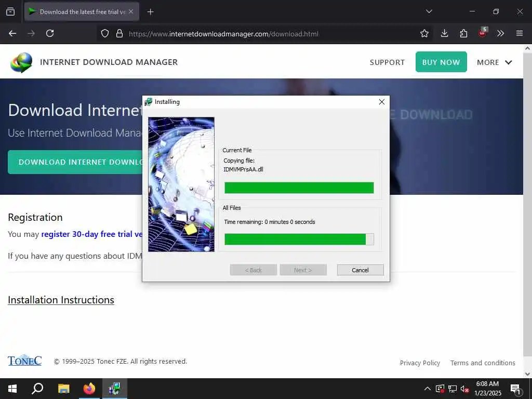Cancel the IDM installation
The height and width of the screenshot is (399, 532).
pyautogui.click(x=360, y=270)
